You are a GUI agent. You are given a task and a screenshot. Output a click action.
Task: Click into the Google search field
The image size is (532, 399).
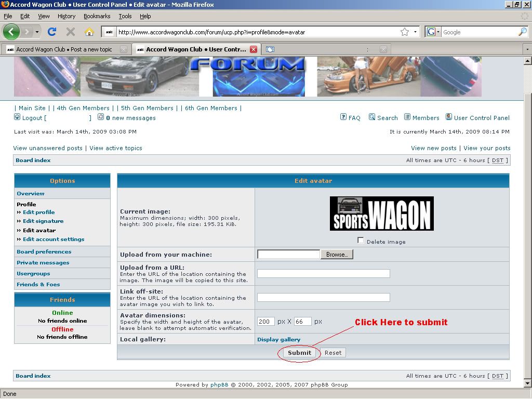tap(480, 32)
